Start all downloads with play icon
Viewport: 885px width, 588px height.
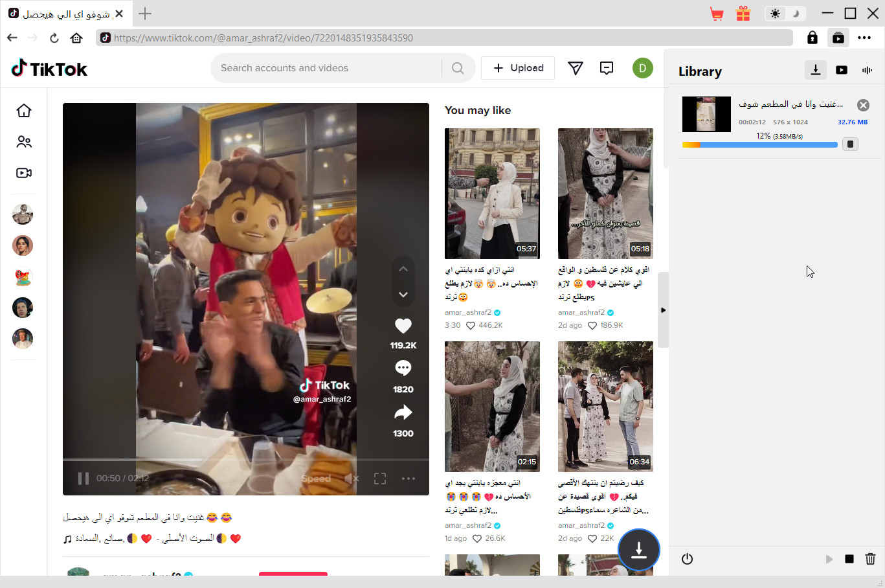[x=829, y=559]
